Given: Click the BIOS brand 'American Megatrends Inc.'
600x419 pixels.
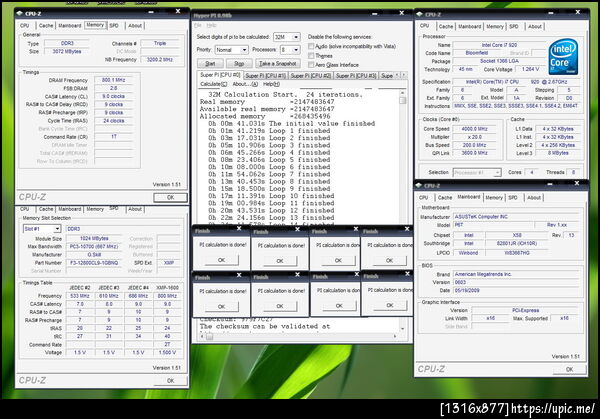Looking at the screenshot, I should click(x=517, y=274).
